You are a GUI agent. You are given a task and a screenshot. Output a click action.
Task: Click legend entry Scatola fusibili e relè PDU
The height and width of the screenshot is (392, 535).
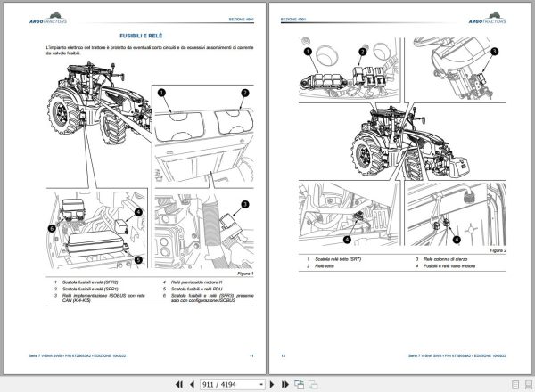(x=196, y=289)
